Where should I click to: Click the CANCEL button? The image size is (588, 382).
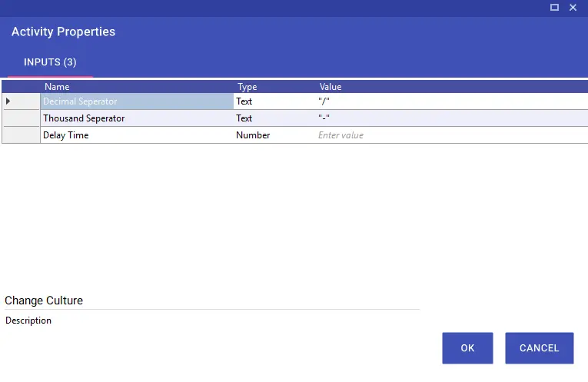coord(540,348)
